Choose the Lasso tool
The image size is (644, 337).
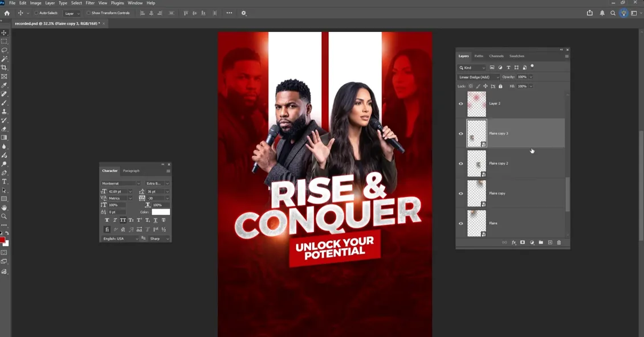[x=4, y=50]
